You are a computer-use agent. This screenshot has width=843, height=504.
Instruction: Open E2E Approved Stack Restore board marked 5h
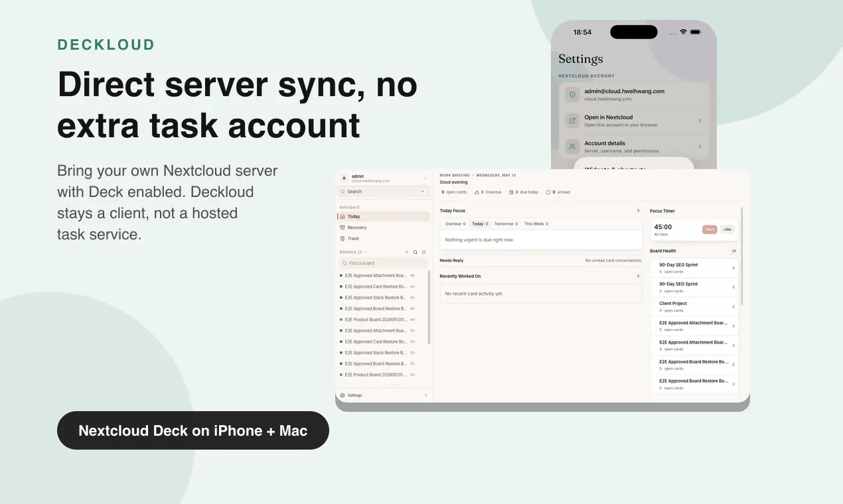tap(378, 353)
